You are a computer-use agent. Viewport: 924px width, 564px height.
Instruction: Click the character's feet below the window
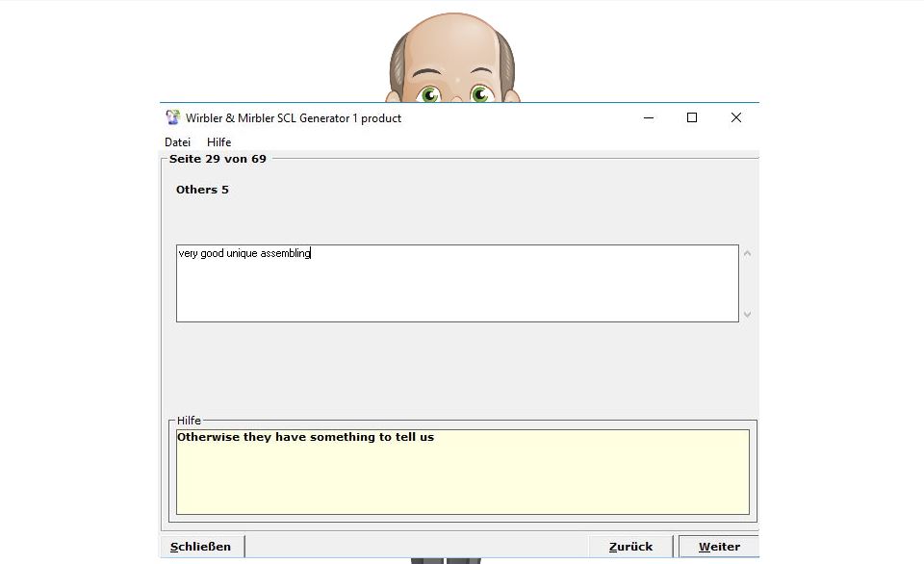coord(445,560)
